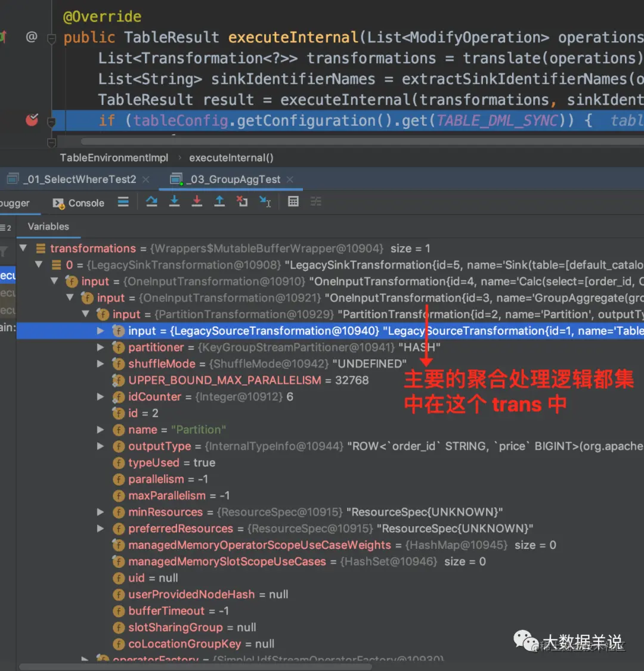Click the Show Execution Point lines icon

pos(123,201)
